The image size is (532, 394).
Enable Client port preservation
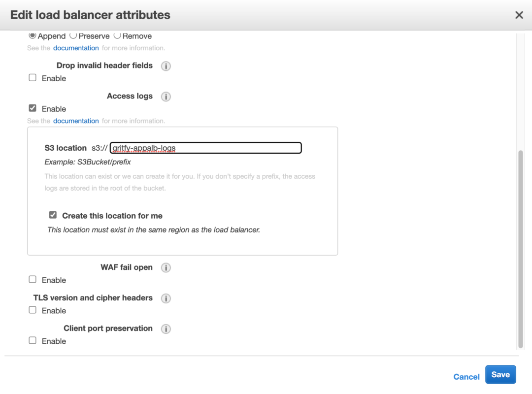[32, 340]
